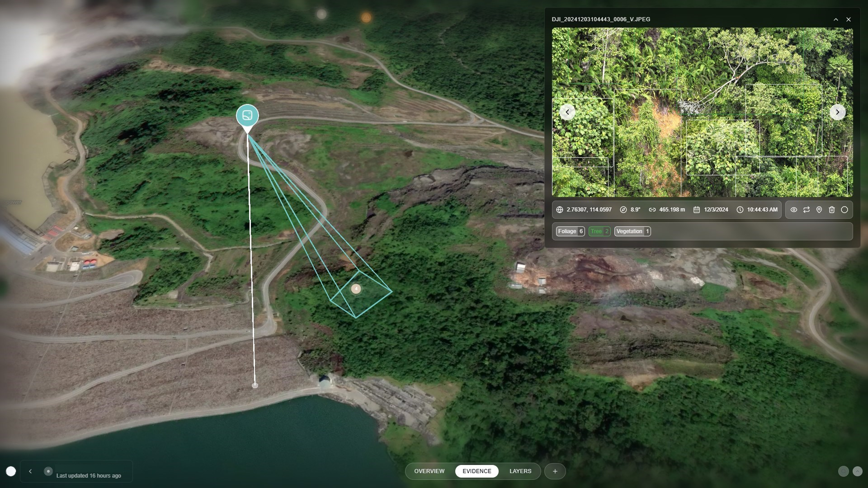Click the circle select icon in the image toolbar
Screen dimensions: 868x488
[844, 210]
